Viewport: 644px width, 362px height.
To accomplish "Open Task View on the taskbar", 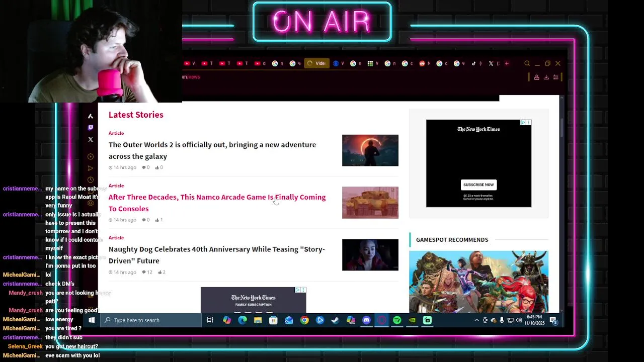I will point(210,320).
